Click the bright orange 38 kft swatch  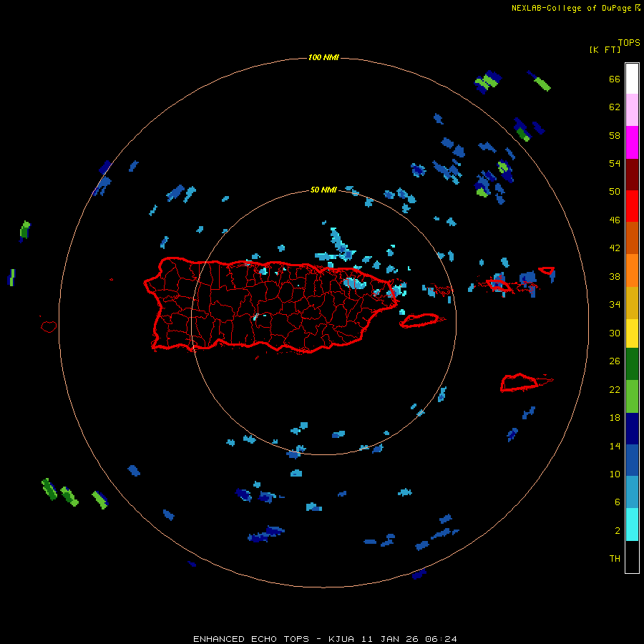point(632,270)
